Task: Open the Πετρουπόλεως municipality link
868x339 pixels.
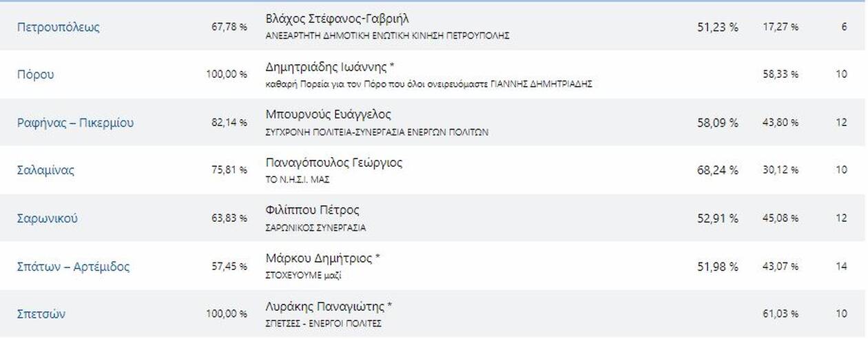Action: [x=59, y=28]
